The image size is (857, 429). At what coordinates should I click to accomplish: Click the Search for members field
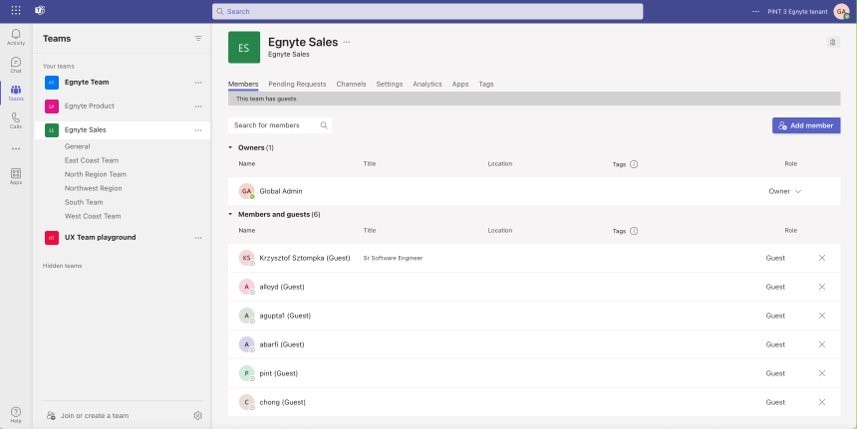(275, 126)
